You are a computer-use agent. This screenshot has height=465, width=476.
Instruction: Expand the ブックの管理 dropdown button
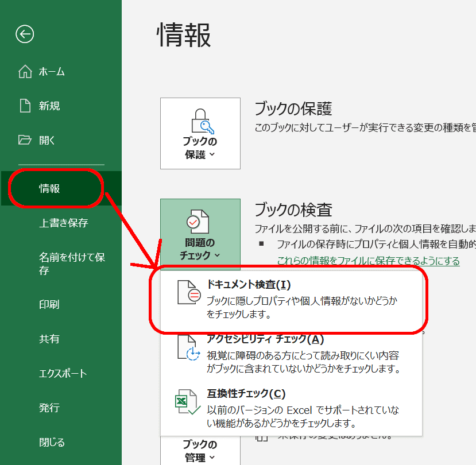pos(200,451)
